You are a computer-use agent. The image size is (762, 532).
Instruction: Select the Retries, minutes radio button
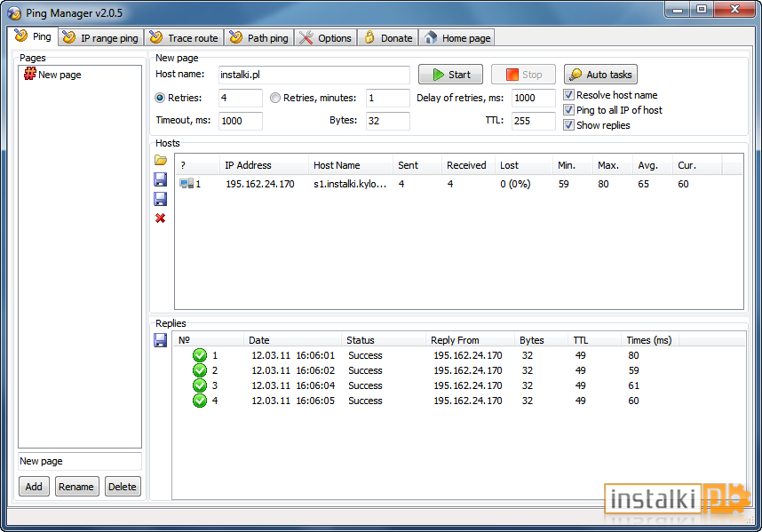click(275, 98)
